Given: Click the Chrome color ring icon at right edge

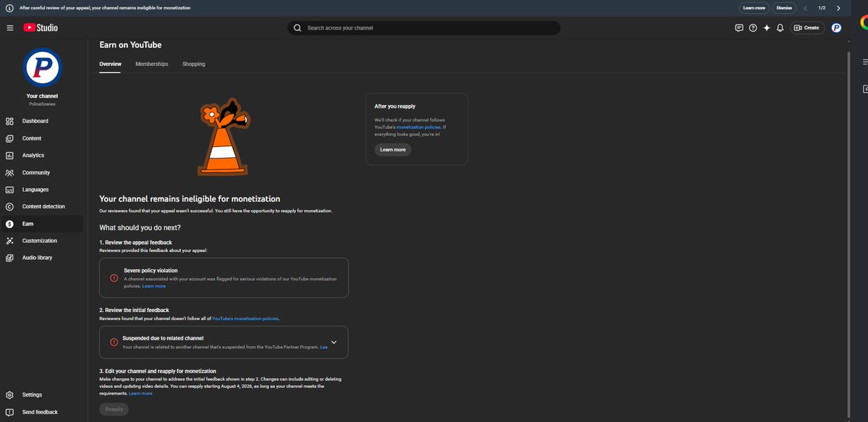Looking at the screenshot, I should (864, 23).
